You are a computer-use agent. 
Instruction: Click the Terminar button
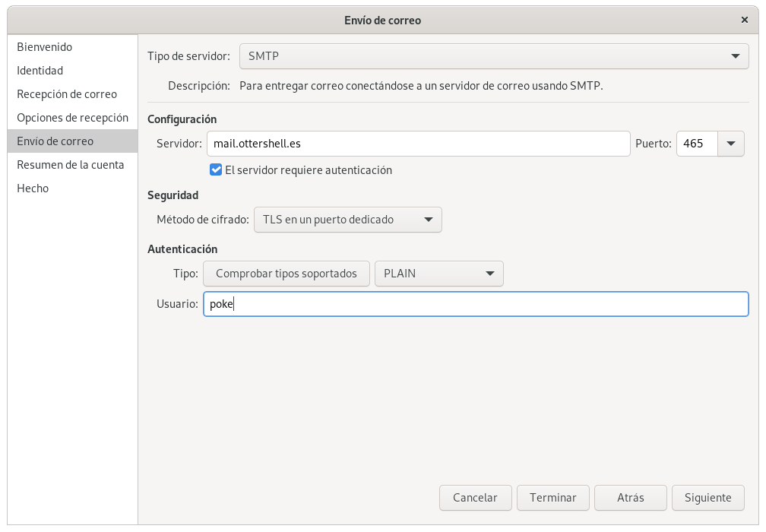552,498
